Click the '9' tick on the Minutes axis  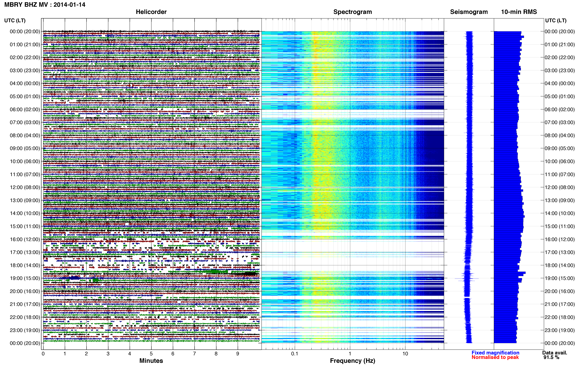[238, 354]
